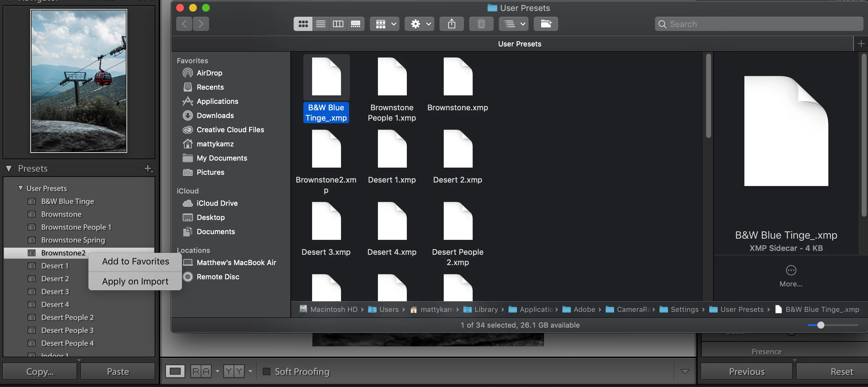Click the More actions circle icon
This screenshot has height=387, width=868.
click(x=791, y=270)
